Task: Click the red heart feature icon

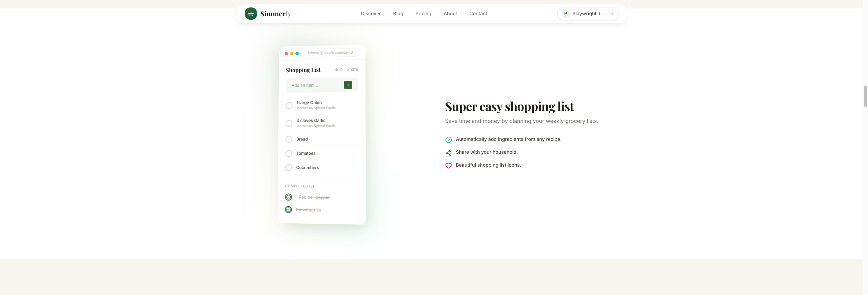Action: coord(448,166)
